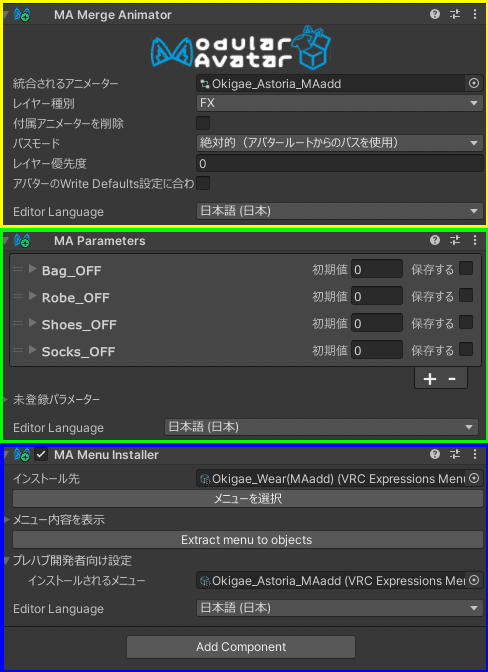Expand the Socks_OFF parameter row
This screenshot has width=488, height=672.
[x=33, y=350]
